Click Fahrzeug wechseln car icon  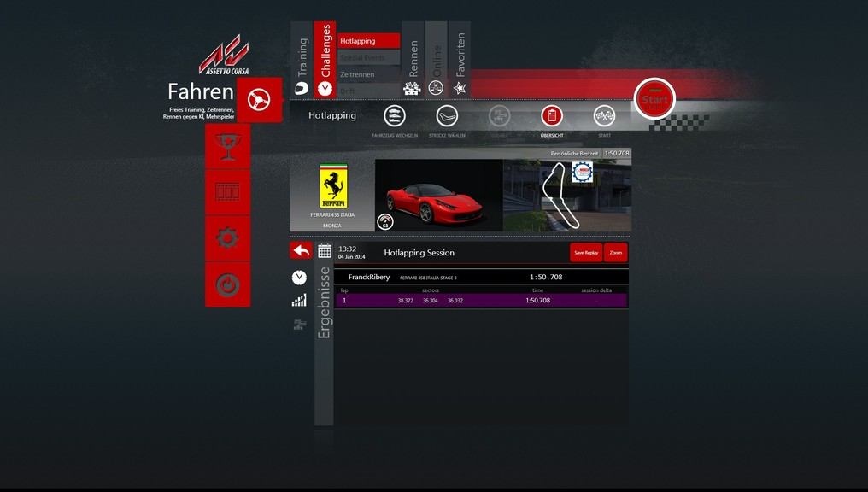(394, 116)
